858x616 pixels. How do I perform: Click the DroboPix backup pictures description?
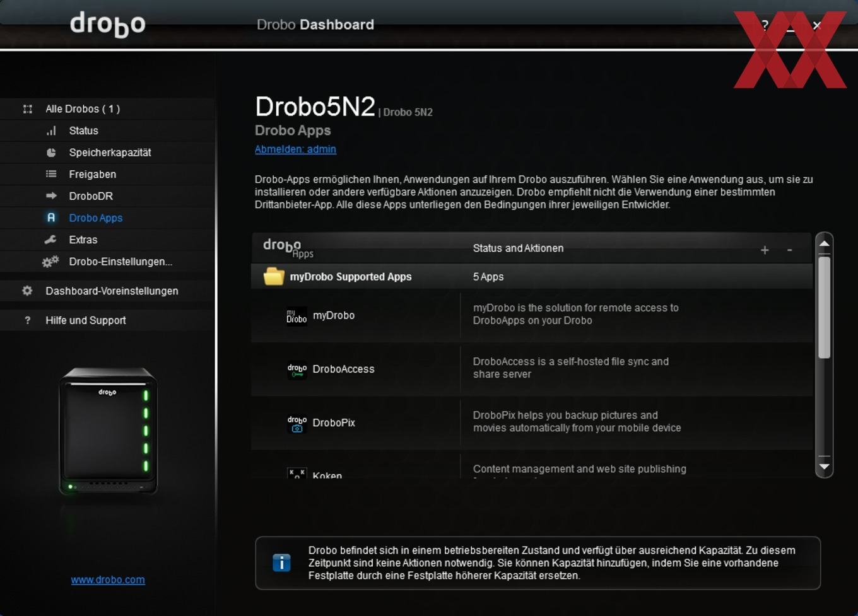[577, 421]
